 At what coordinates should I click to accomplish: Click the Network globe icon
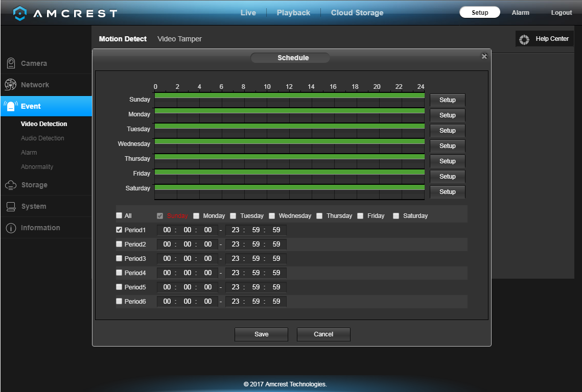(x=10, y=85)
